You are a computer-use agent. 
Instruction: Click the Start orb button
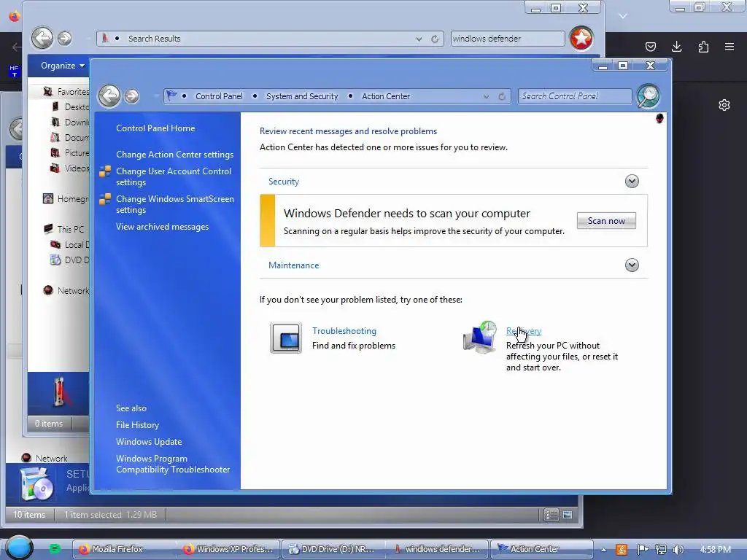pyautogui.click(x=19, y=548)
